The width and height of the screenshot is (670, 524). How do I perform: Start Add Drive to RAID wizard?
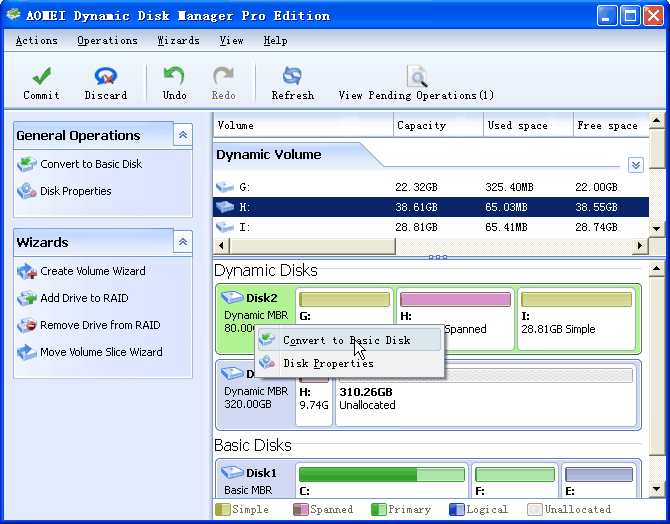[83, 298]
